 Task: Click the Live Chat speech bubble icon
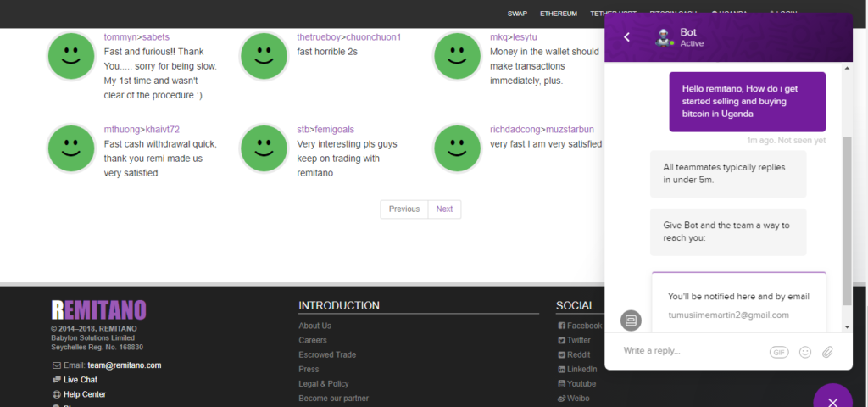(x=57, y=380)
